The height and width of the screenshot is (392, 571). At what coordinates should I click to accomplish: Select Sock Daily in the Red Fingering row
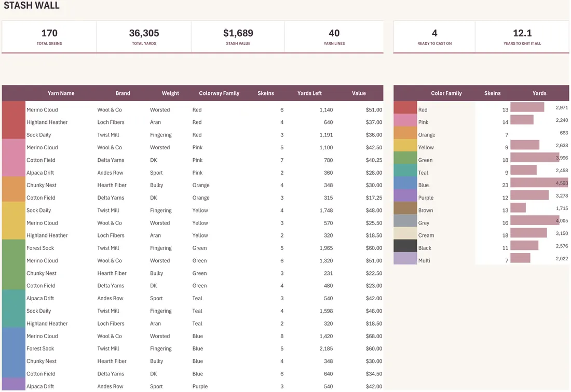coord(38,135)
